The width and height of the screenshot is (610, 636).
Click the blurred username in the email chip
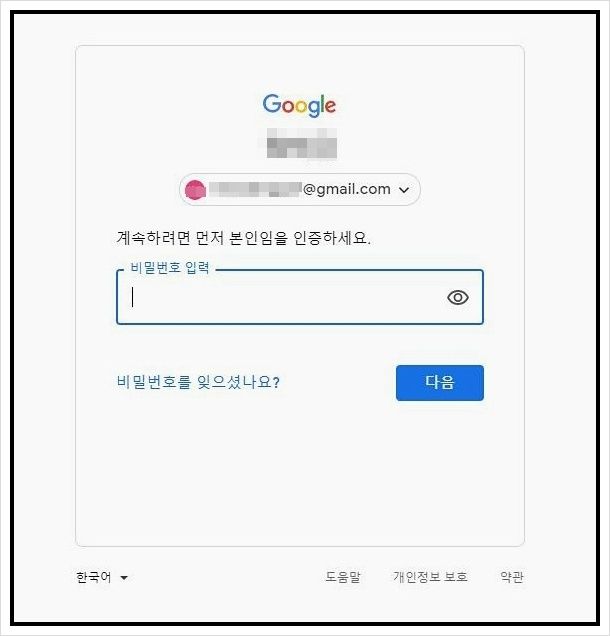[x=256, y=189]
